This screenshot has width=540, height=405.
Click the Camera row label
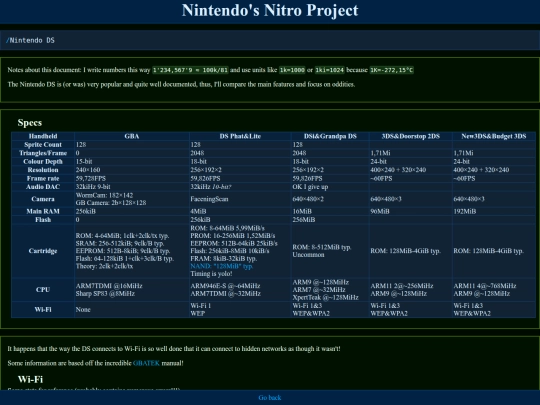(x=43, y=199)
